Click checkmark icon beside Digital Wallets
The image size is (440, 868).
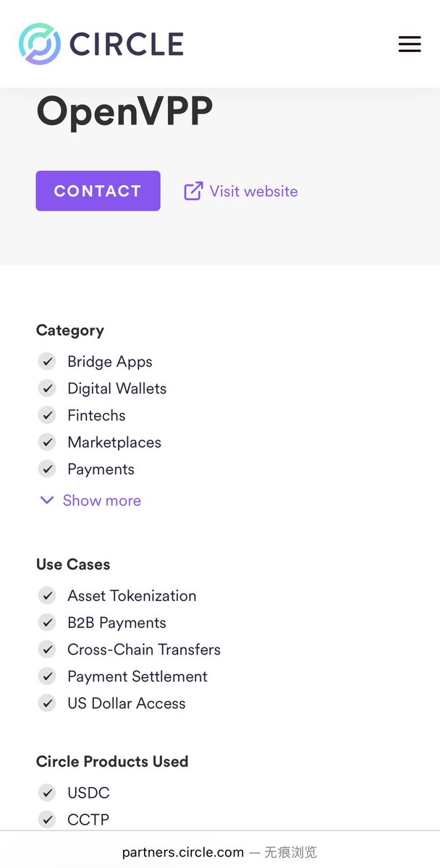point(47,388)
